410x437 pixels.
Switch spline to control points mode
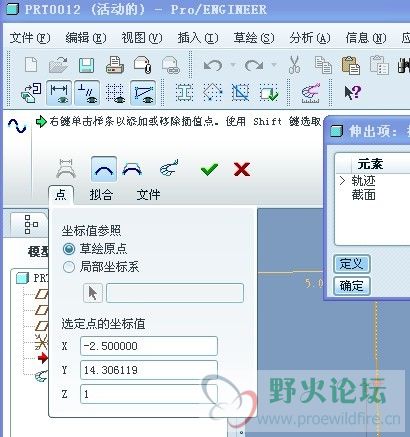pos(132,169)
